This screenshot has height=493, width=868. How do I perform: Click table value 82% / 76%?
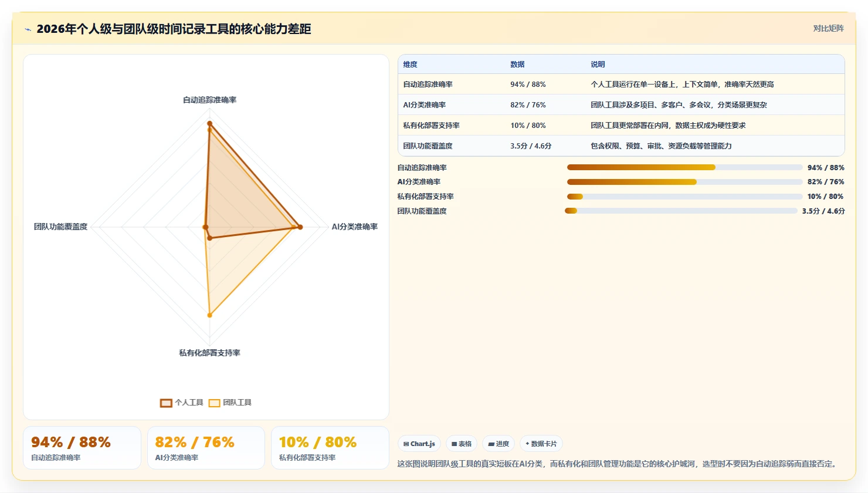[x=528, y=105]
